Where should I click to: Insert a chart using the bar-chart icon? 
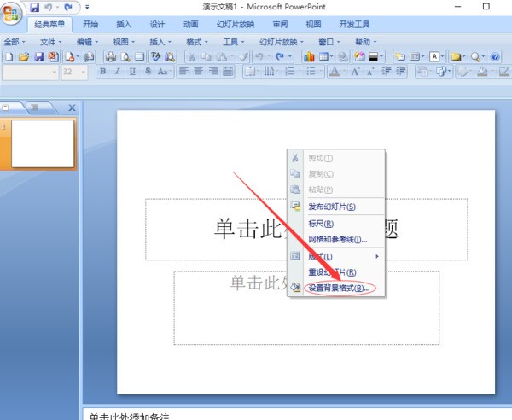[309, 57]
